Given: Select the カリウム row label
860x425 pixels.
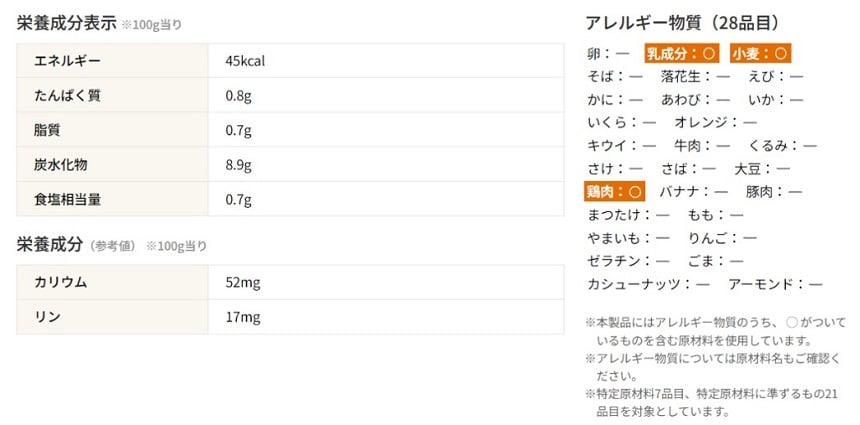Looking at the screenshot, I should click(x=60, y=282).
